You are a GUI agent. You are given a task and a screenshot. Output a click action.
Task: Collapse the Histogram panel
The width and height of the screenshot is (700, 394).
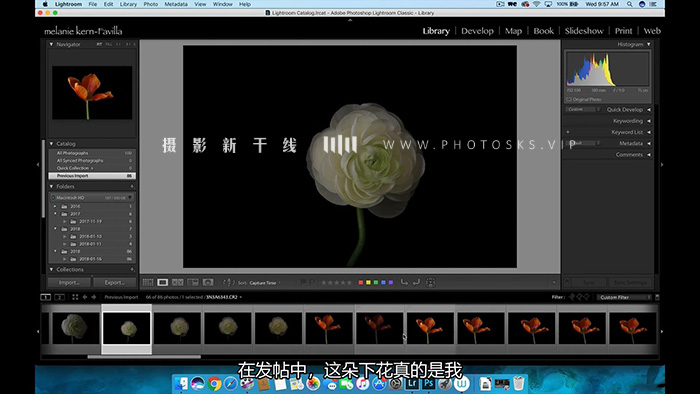tap(649, 44)
